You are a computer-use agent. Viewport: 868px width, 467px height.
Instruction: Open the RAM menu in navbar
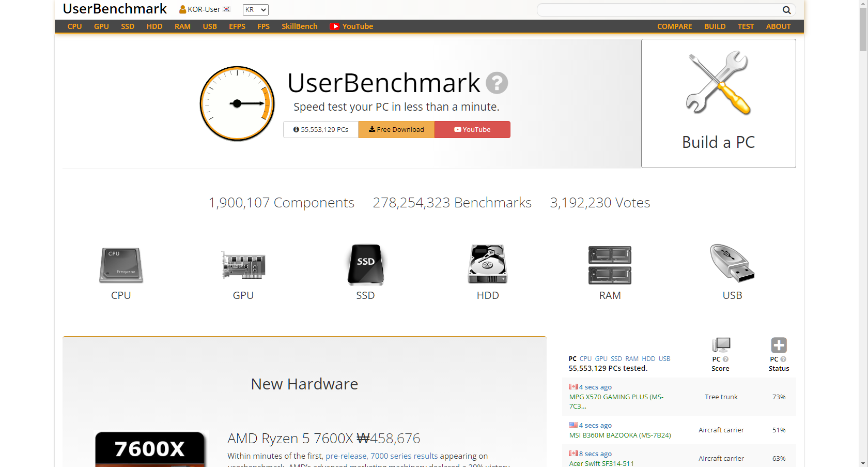[x=182, y=26]
